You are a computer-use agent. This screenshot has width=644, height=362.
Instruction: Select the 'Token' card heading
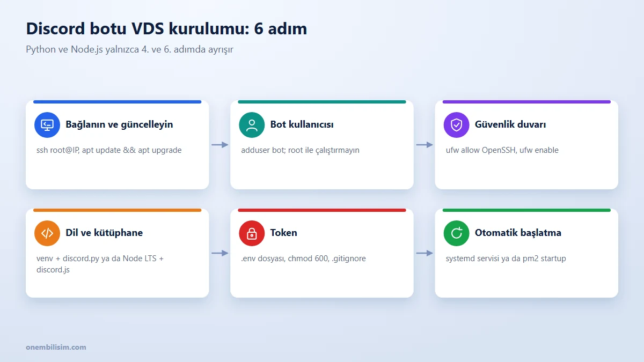[x=283, y=233]
